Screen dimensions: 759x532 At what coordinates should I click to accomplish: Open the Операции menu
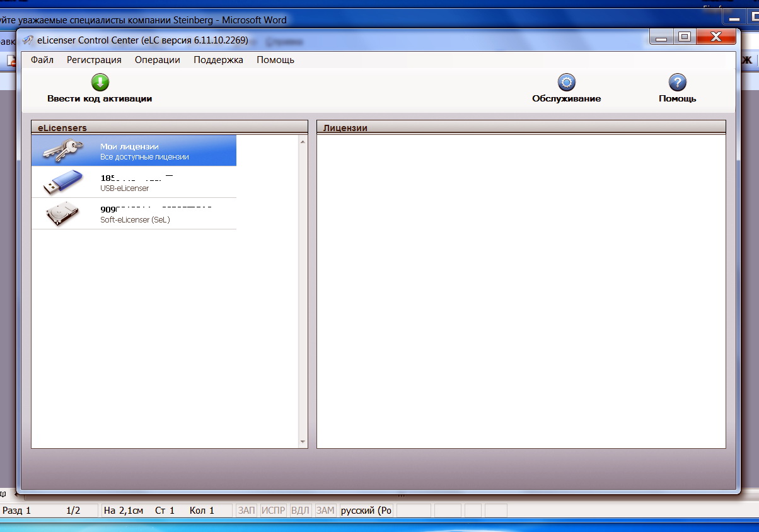tap(158, 60)
